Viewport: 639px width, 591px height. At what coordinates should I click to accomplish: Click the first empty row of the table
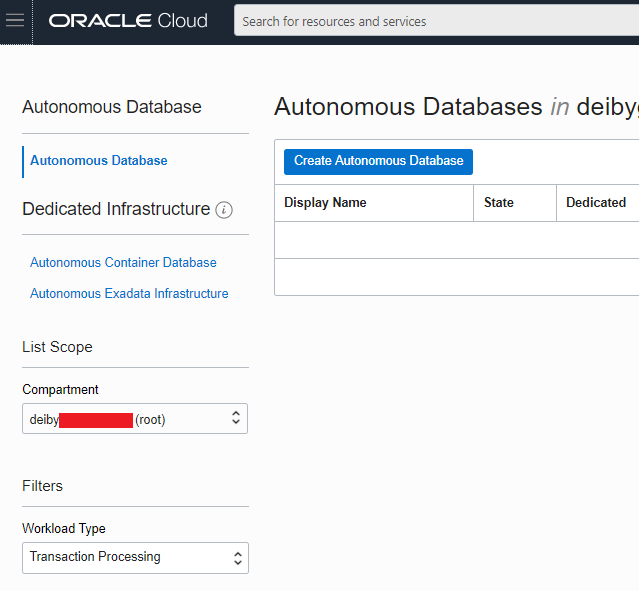pyautogui.click(x=456, y=240)
